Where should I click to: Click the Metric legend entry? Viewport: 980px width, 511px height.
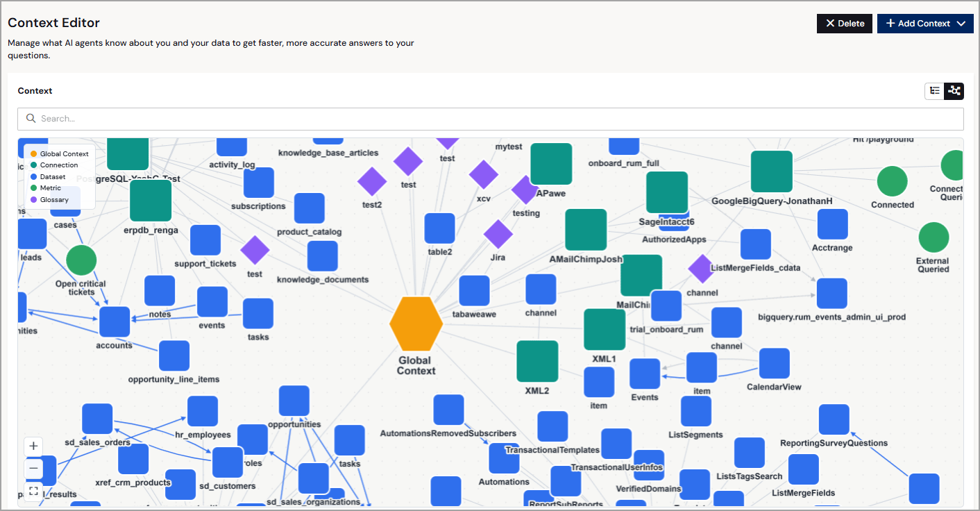(x=45, y=188)
